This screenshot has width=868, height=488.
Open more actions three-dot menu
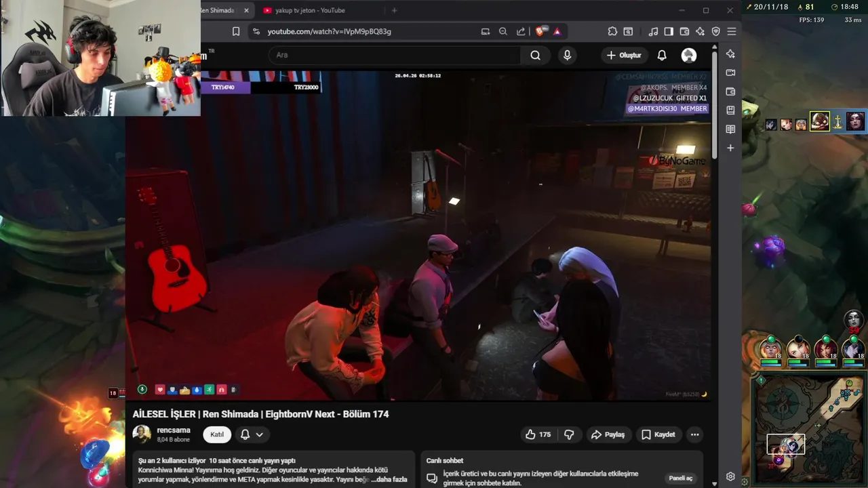[x=694, y=434]
